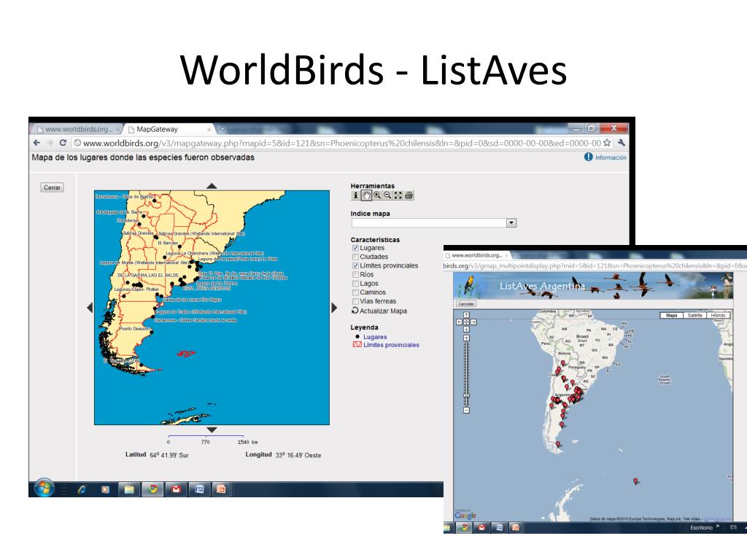Click the Información link
Image resolution: width=747 pixels, height=560 pixels.
[x=611, y=157]
